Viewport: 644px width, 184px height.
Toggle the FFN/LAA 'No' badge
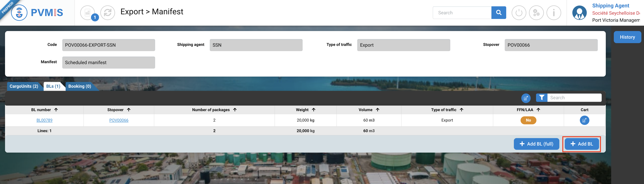528,120
